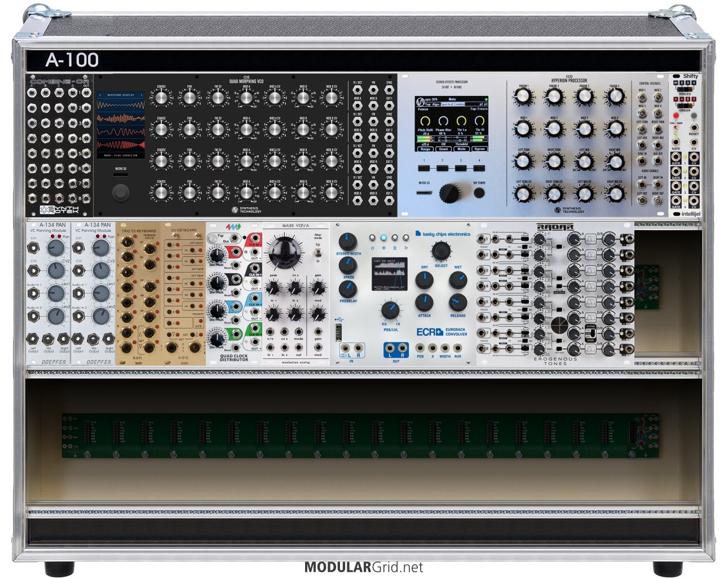Click the ECR+ waveform display screen
Image resolution: width=728 pixels, height=579 pixels.
[x=391, y=274]
